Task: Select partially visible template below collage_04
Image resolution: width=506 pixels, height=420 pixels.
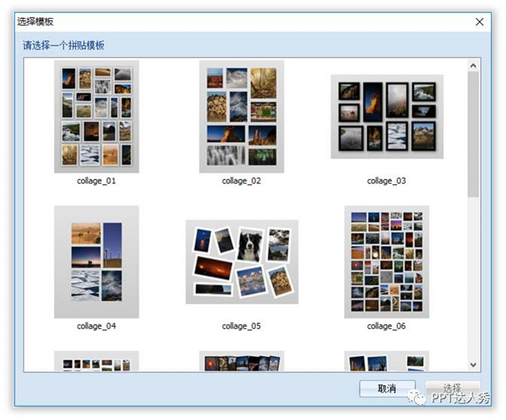Action: [x=96, y=361]
